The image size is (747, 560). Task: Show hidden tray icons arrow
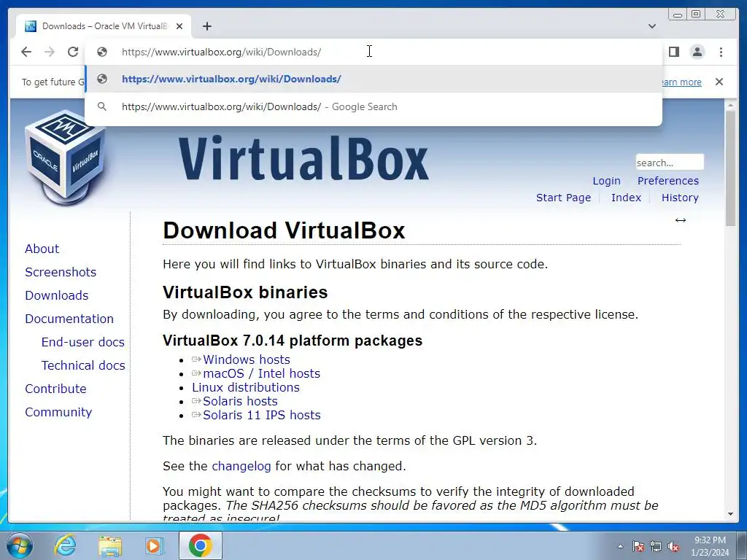tap(620, 546)
